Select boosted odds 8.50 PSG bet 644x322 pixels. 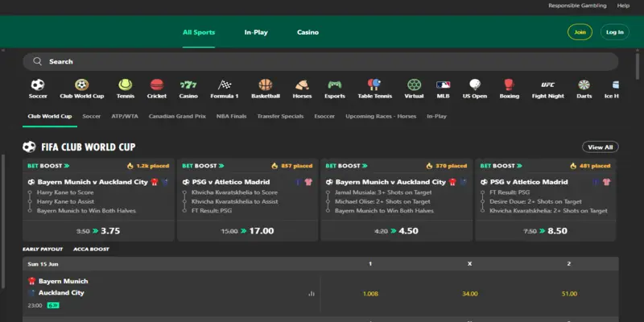point(546,231)
